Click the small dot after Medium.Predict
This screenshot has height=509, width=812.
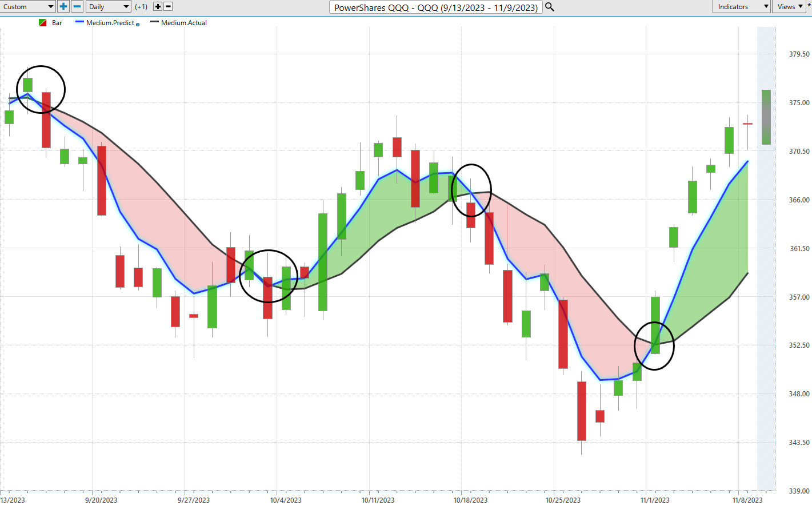(138, 25)
